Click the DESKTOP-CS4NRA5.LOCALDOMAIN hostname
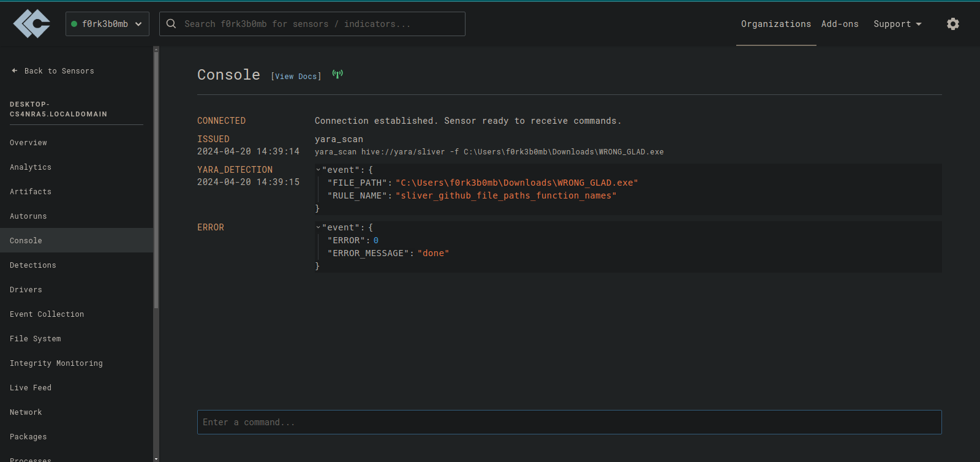Image resolution: width=980 pixels, height=462 pixels. click(58, 109)
